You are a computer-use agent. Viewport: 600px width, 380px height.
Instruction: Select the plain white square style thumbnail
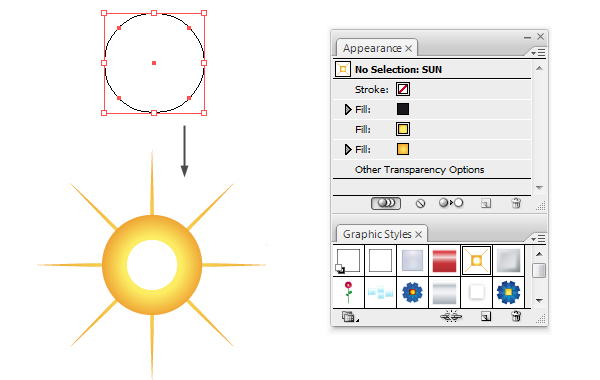(x=380, y=261)
